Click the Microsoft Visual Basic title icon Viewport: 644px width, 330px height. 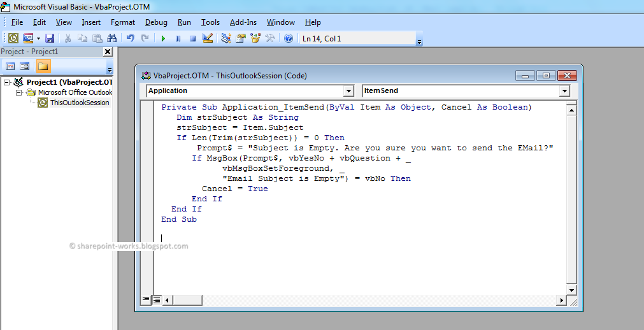pos(5,6)
